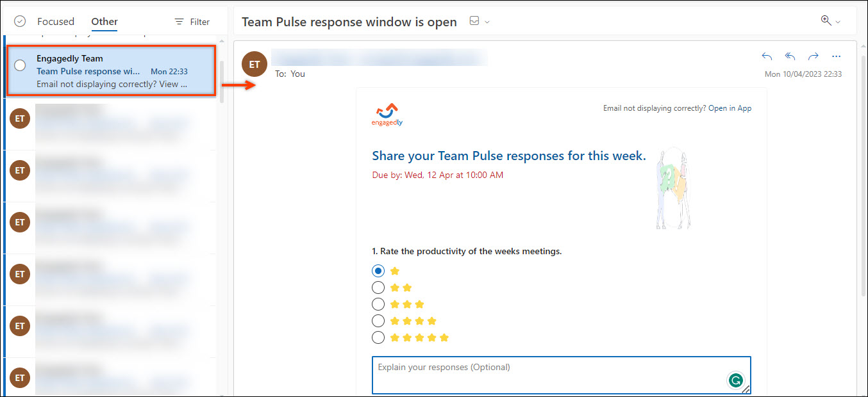Forward the Team Pulse email

[813, 56]
